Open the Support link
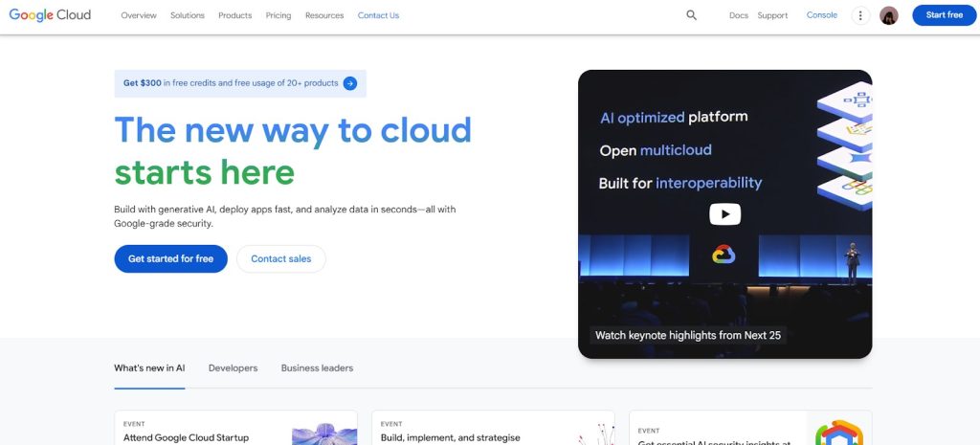 pos(772,15)
